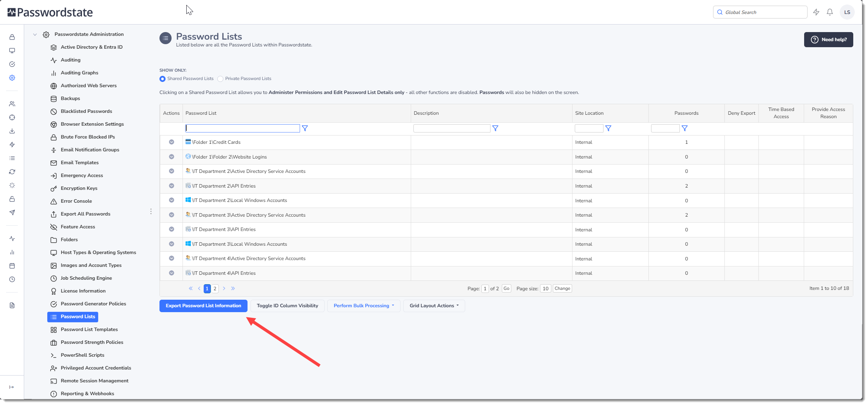
Task: Click the download tray icon in rail
Action: (12, 131)
